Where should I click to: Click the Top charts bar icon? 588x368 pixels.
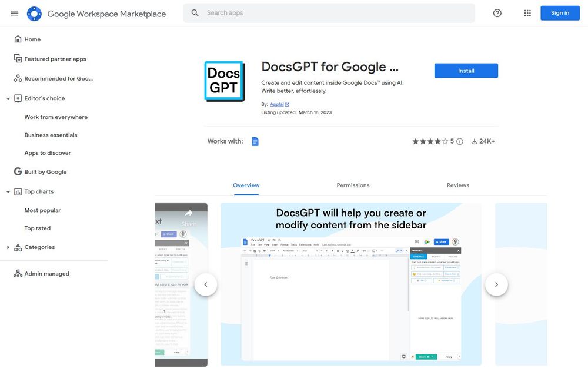click(x=18, y=191)
